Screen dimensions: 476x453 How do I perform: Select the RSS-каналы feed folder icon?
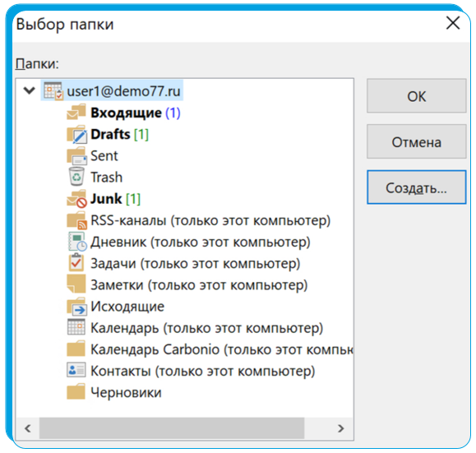click(x=76, y=220)
